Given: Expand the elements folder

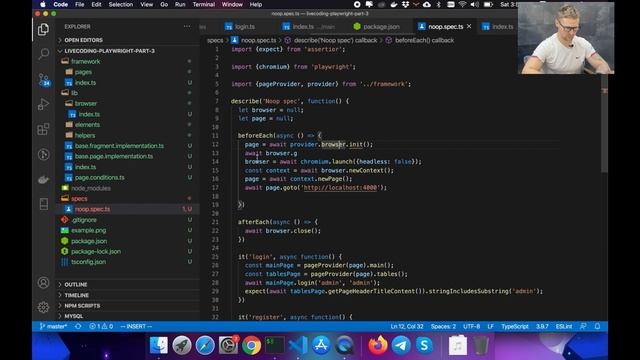Looking at the screenshot, I should (87, 124).
